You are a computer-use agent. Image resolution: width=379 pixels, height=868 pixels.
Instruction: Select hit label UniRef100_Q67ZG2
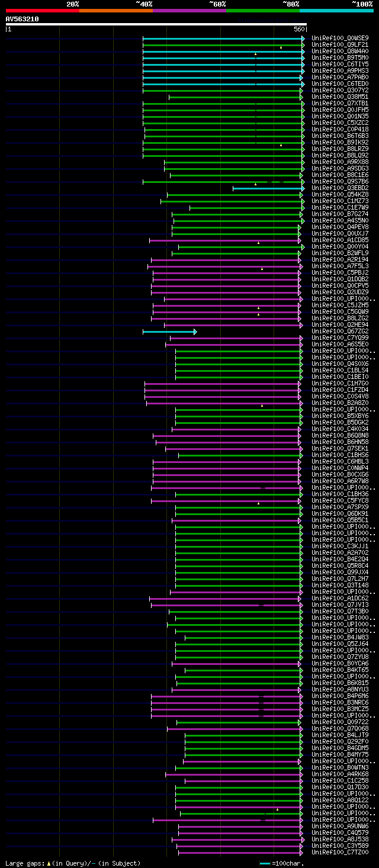pos(340,331)
